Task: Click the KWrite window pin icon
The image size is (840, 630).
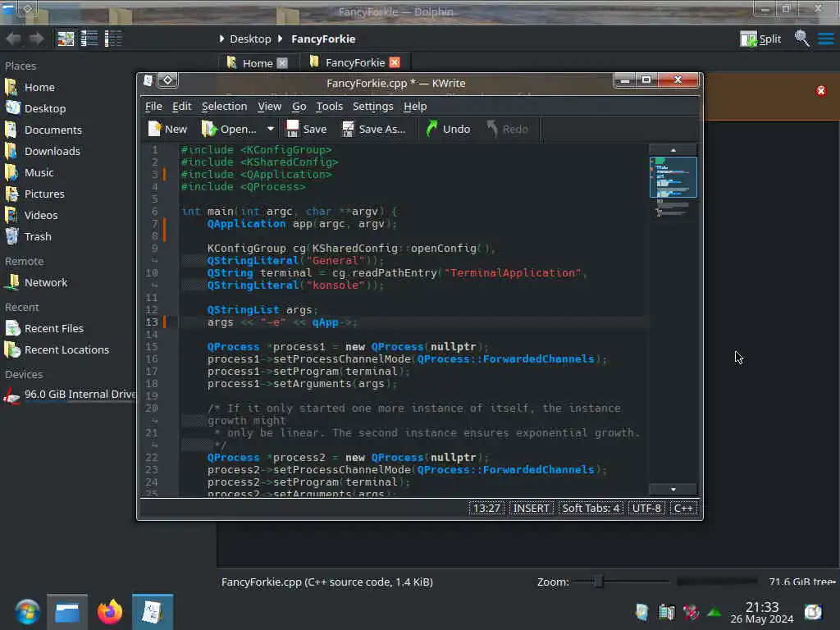Action: coord(167,80)
